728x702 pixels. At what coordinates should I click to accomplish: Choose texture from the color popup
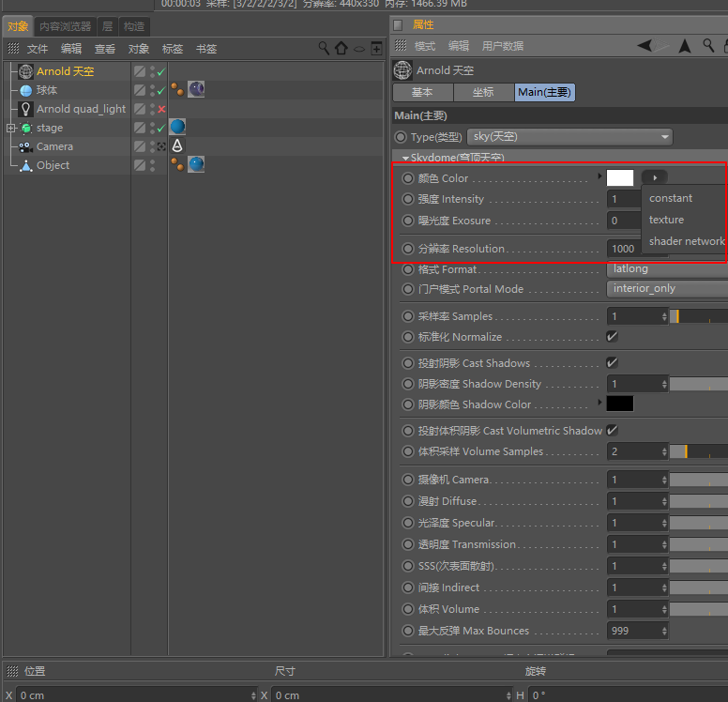tap(666, 220)
